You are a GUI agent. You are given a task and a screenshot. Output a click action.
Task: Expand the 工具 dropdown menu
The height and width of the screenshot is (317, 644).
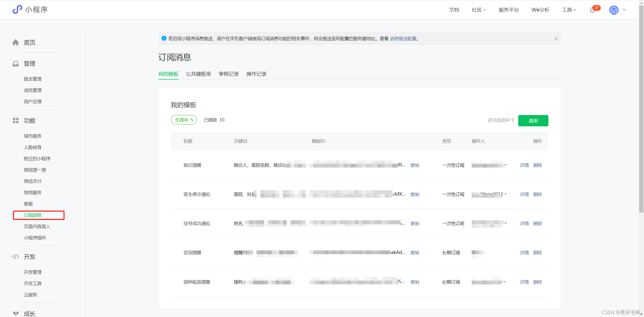569,10
